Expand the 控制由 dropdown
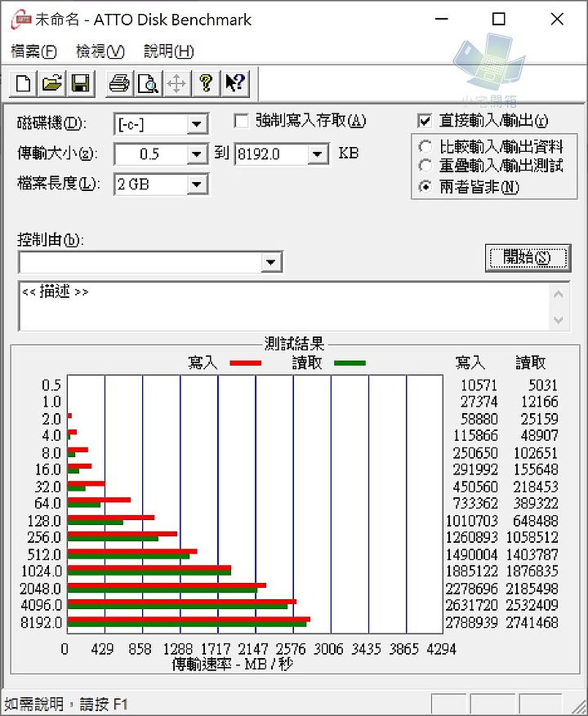This screenshot has height=716, width=588. 271,263
